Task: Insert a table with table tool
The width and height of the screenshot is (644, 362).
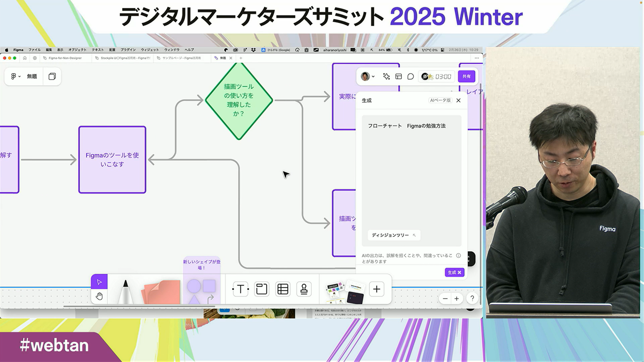Action: [x=283, y=289]
